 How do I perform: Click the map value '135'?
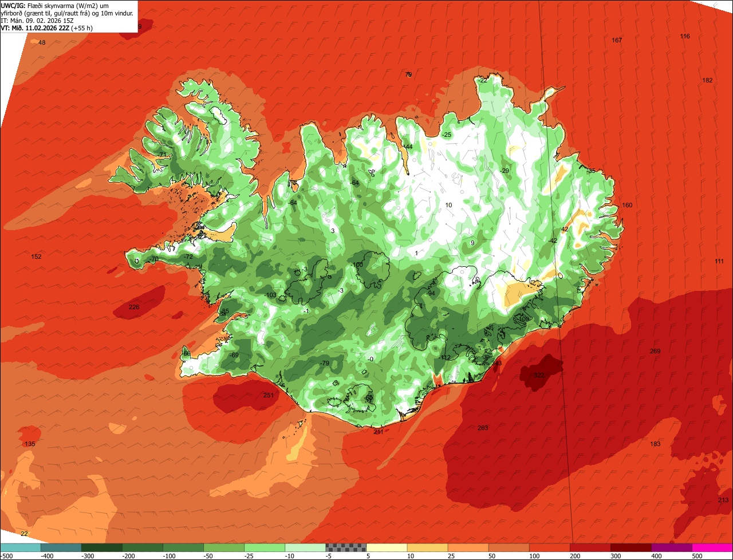[30, 444]
